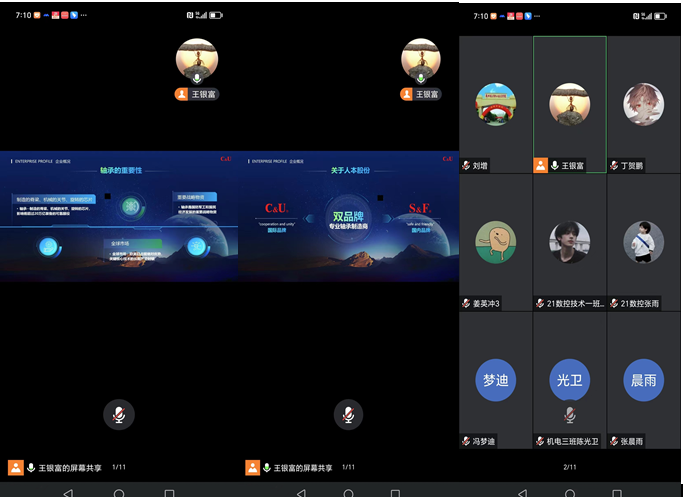Click the 丁贺鹏 name label
685x497 pixels.
(632, 166)
